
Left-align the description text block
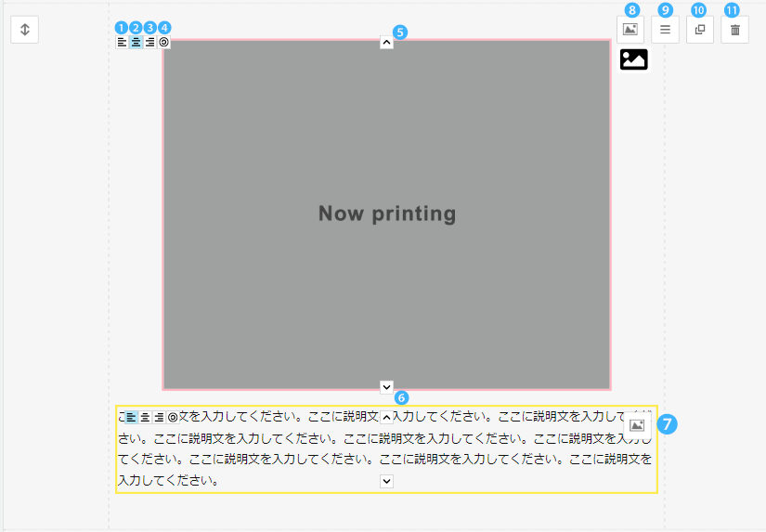click(131, 418)
